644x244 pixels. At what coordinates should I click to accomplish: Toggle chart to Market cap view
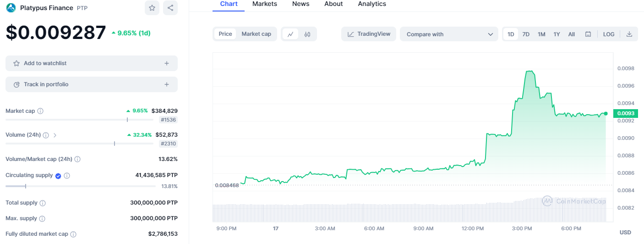coord(256,34)
